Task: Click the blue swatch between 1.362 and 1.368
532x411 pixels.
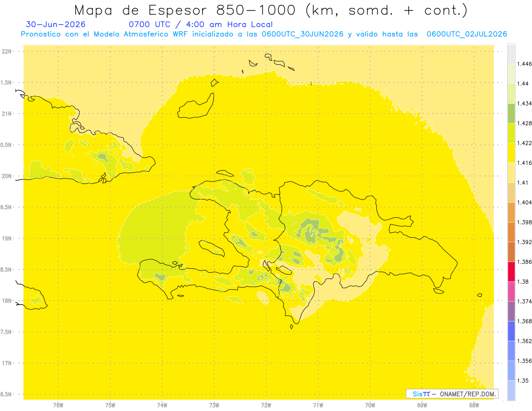Action: [511, 331]
